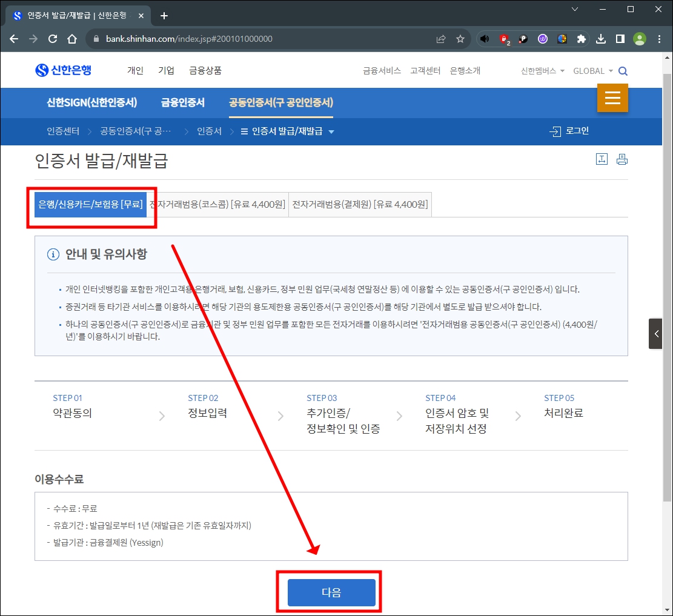Print the page using the printer icon
The height and width of the screenshot is (616, 673).
coord(622,159)
